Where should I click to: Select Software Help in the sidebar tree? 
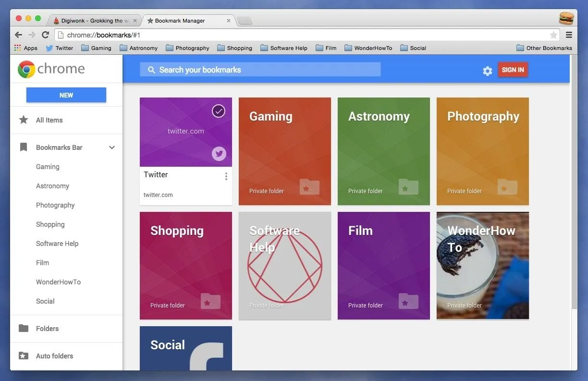pos(57,244)
